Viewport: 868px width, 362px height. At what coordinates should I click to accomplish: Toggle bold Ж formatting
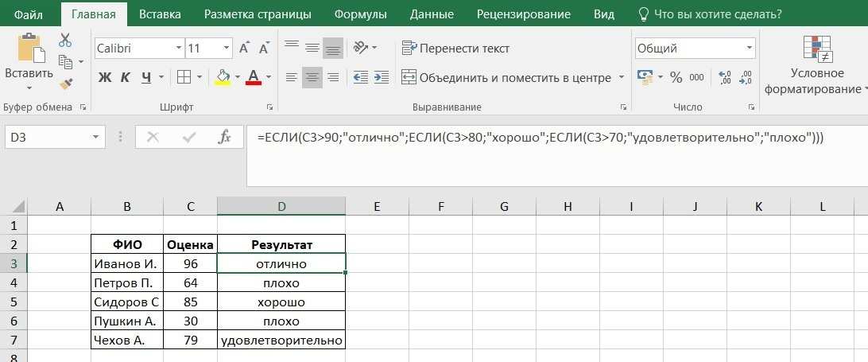[x=105, y=77]
